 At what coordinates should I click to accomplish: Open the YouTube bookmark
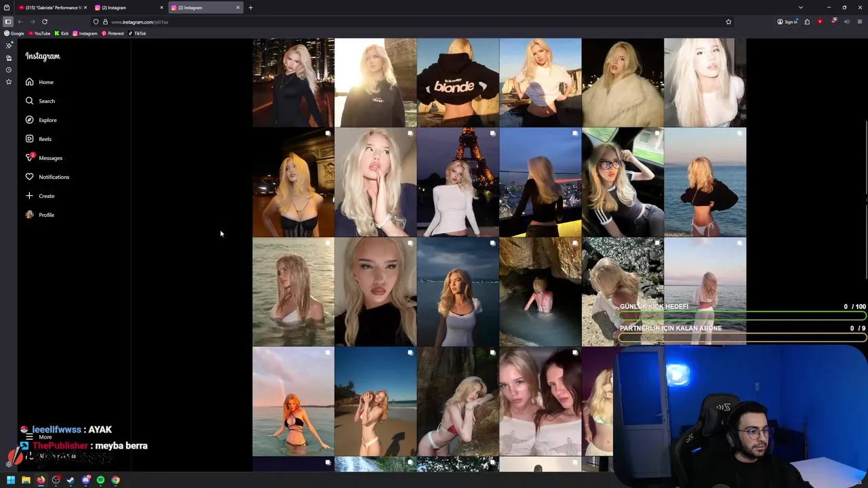point(39,33)
